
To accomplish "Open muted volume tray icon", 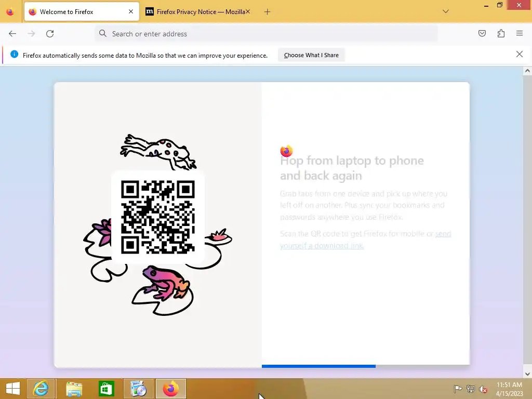I will (x=483, y=389).
